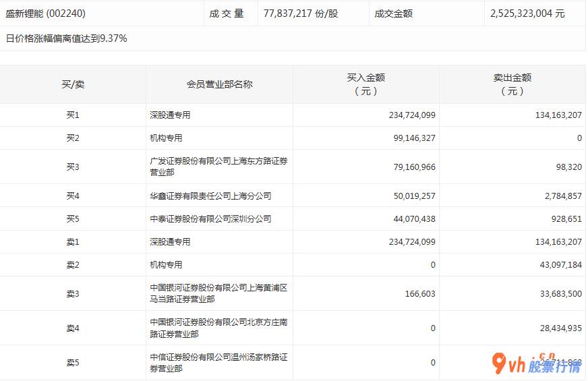Select sell amount 2,784,857
Screen dimensions: 588x381
click(563, 196)
